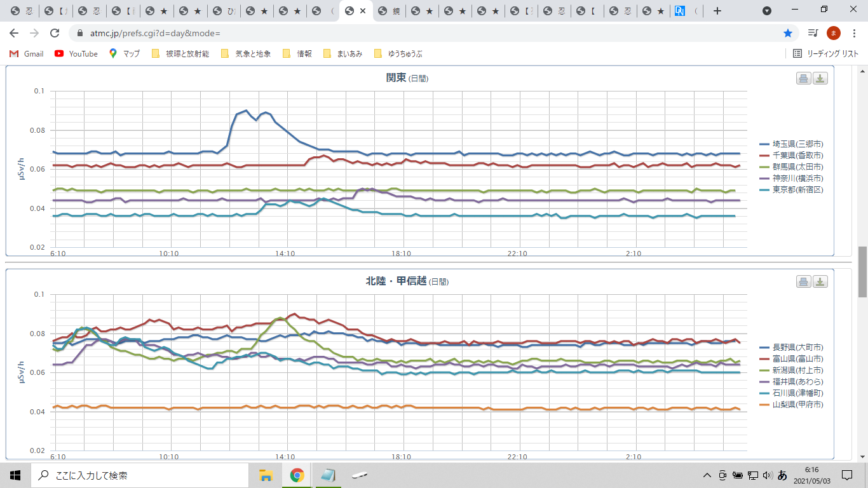The width and height of the screenshot is (868, 488).
Task: Click the 14:10 axis label on the 関東 chart
Action: (285, 254)
